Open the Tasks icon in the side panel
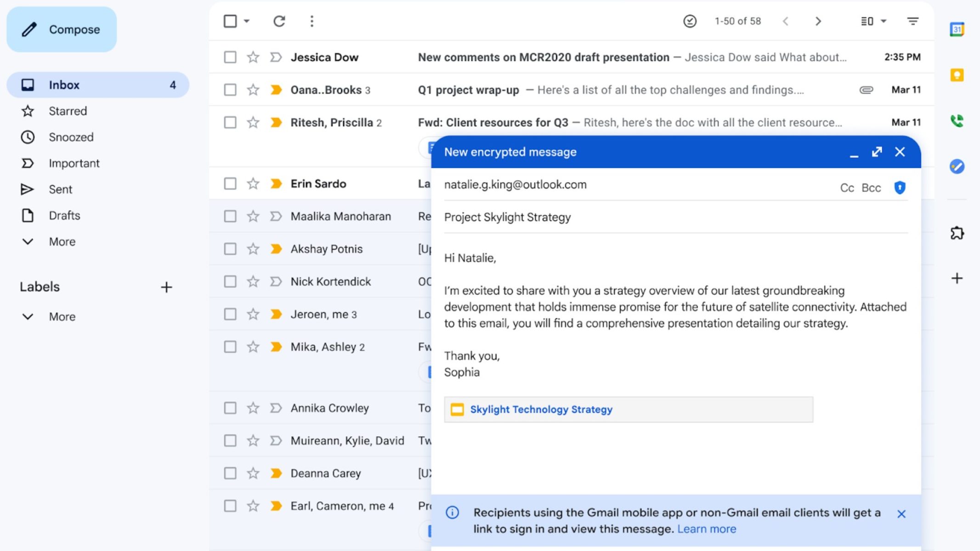Image resolution: width=980 pixels, height=551 pixels. [957, 166]
